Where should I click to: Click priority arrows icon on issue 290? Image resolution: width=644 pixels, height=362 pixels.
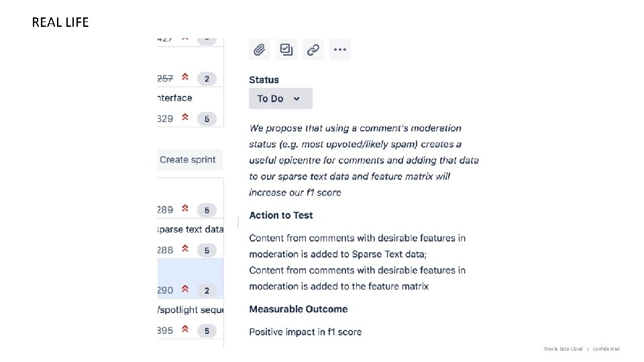(x=185, y=290)
